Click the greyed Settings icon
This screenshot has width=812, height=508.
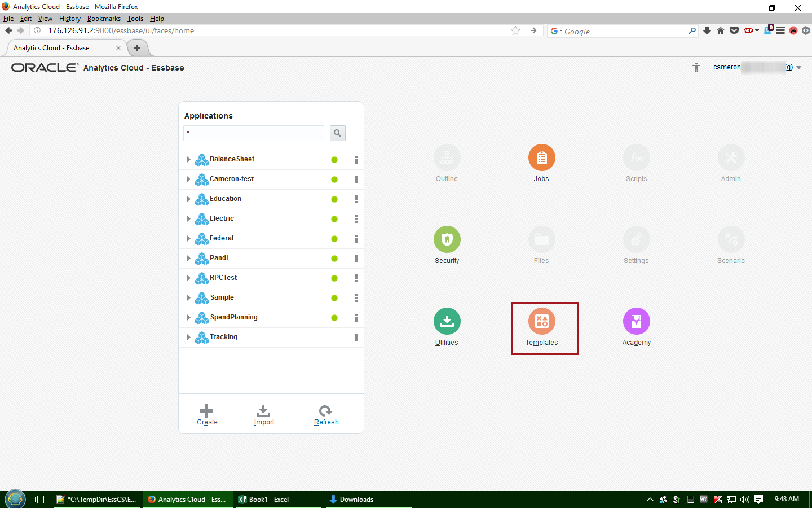pos(637,239)
